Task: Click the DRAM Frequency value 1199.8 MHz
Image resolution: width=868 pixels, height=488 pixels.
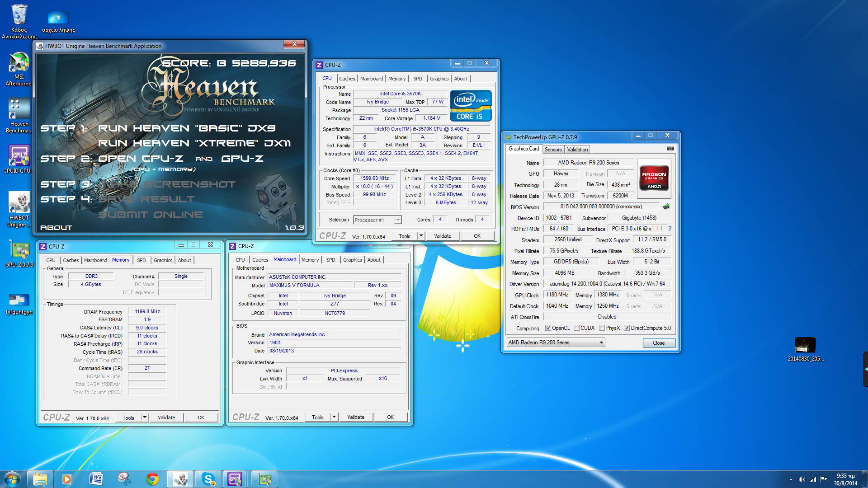Action: click(x=147, y=312)
